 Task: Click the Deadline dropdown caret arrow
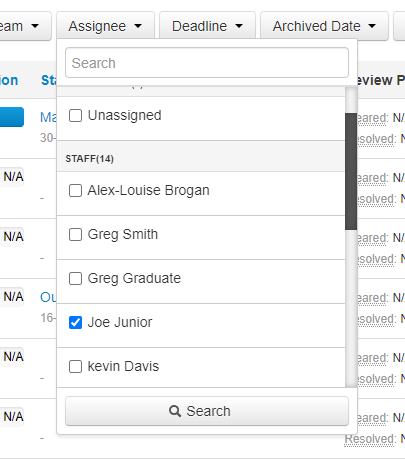click(239, 26)
